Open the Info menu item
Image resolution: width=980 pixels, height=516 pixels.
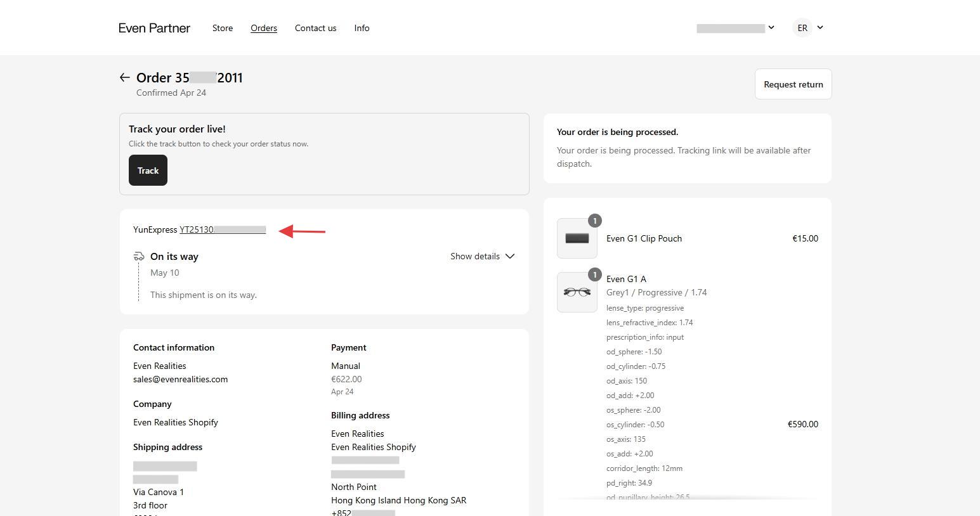[362, 28]
